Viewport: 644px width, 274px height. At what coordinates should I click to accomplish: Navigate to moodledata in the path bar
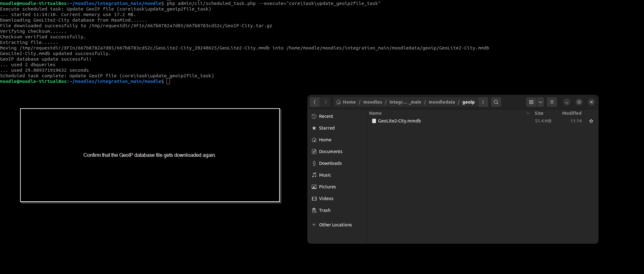coord(442,102)
